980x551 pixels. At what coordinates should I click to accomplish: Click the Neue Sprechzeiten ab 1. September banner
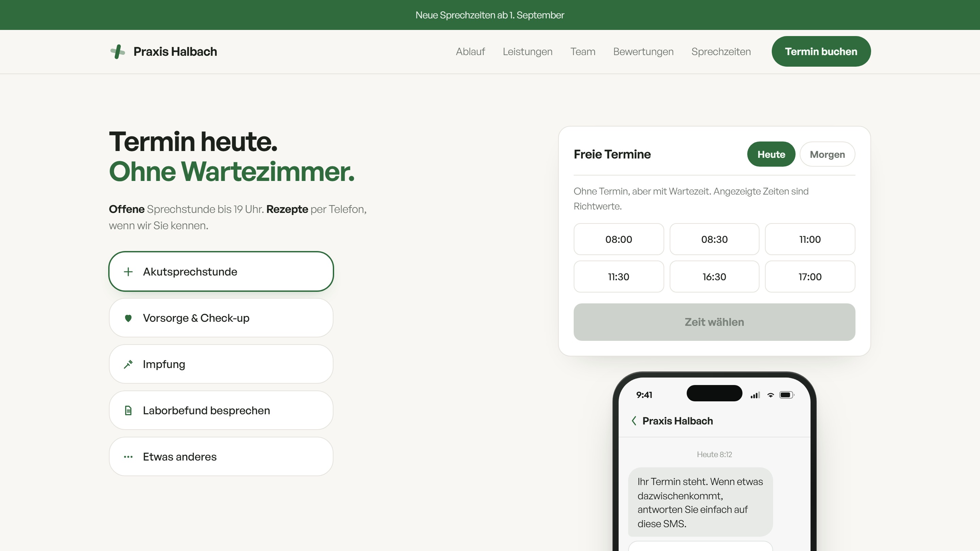[490, 15]
